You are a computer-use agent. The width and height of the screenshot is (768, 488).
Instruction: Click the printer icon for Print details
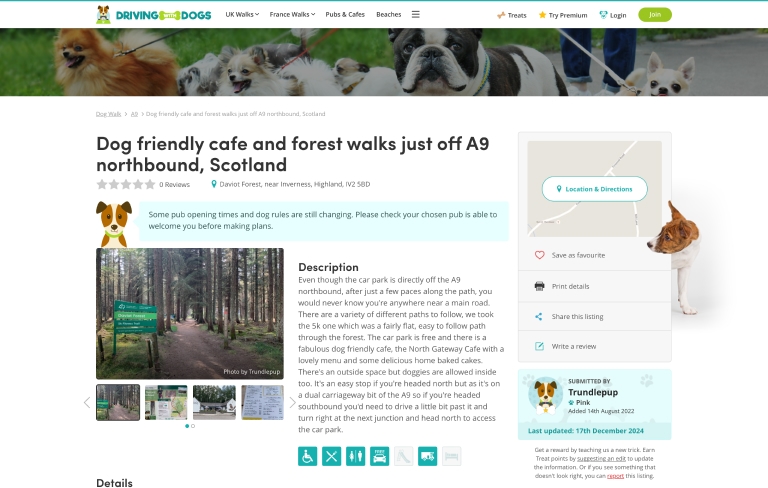point(539,286)
